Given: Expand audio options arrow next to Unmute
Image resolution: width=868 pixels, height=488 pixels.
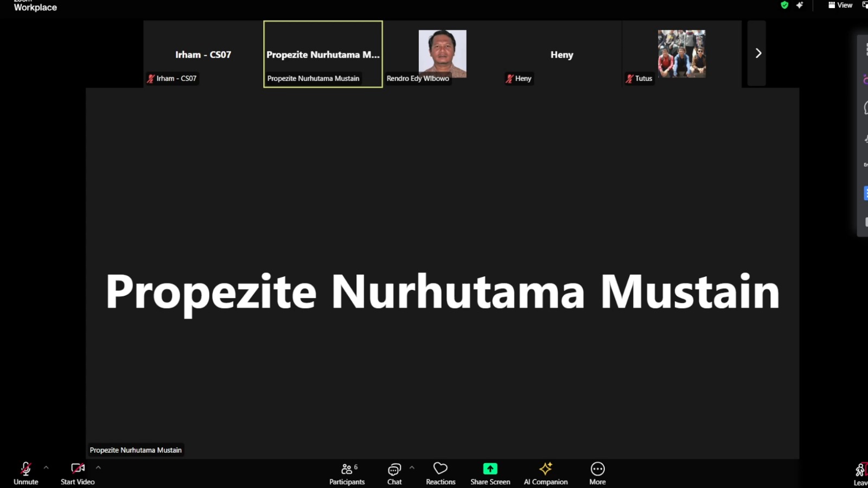Looking at the screenshot, I should [46, 467].
